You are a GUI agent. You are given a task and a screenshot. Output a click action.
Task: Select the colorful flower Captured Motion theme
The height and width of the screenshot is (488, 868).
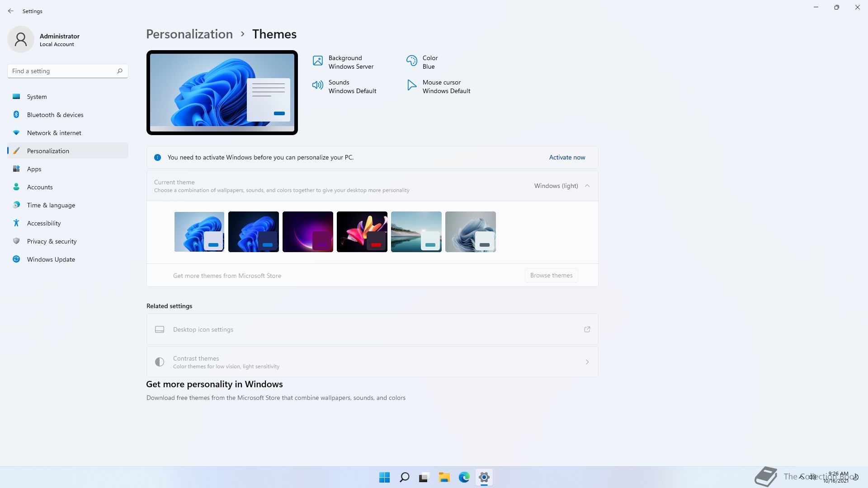coord(362,232)
